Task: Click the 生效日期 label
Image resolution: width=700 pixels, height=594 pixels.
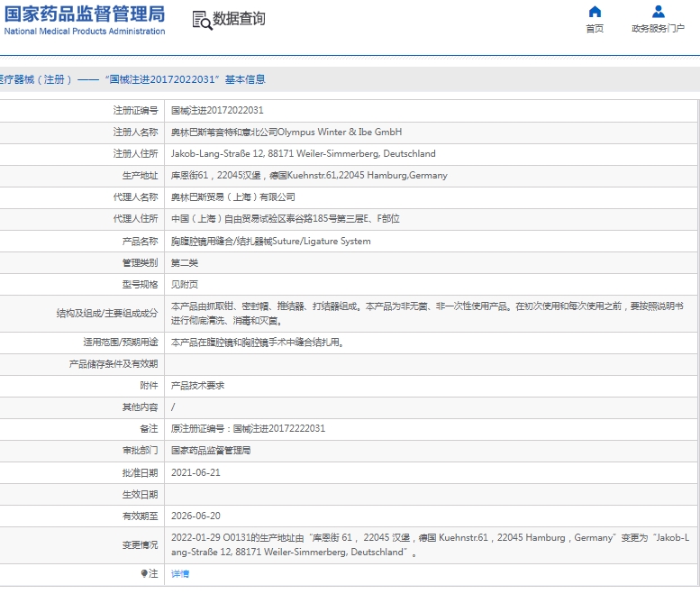Action: [x=140, y=495]
